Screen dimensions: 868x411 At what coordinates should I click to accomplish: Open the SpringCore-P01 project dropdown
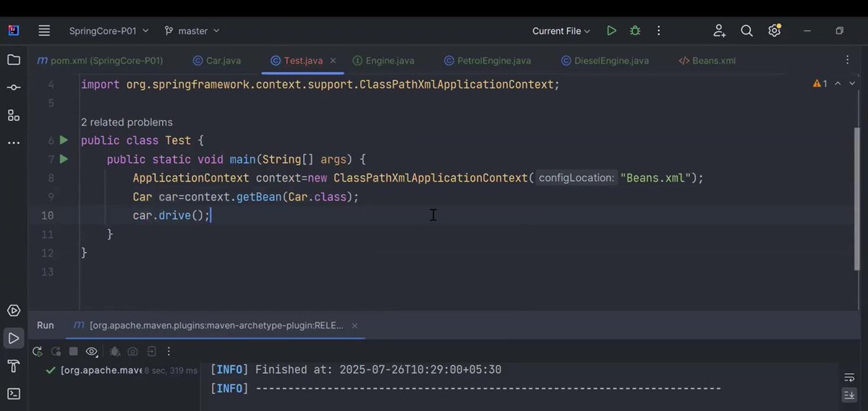coord(109,31)
